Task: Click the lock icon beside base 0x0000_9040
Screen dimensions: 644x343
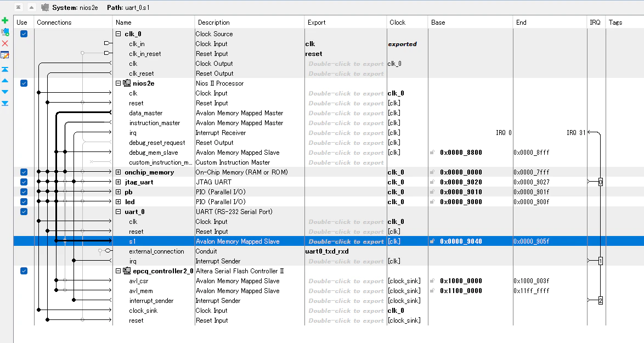Action: (x=432, y=241)
